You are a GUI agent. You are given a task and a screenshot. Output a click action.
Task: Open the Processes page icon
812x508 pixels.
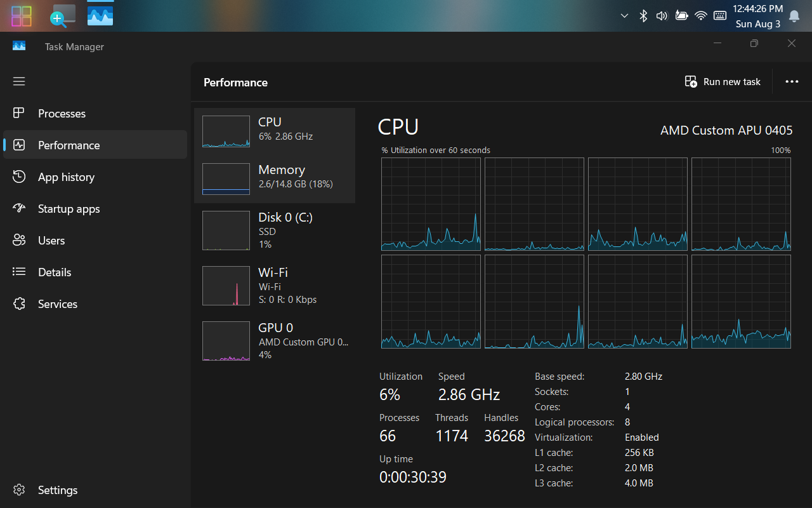tap(19, 113)
